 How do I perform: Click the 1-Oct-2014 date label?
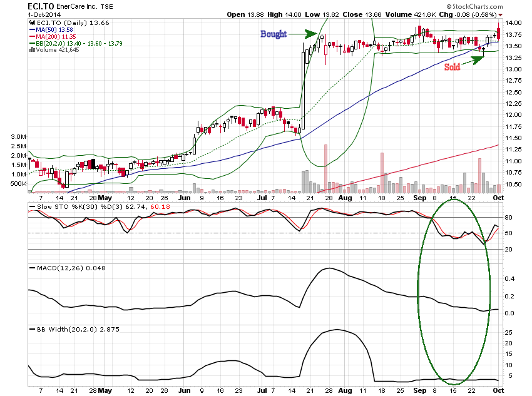click(44, 14)
